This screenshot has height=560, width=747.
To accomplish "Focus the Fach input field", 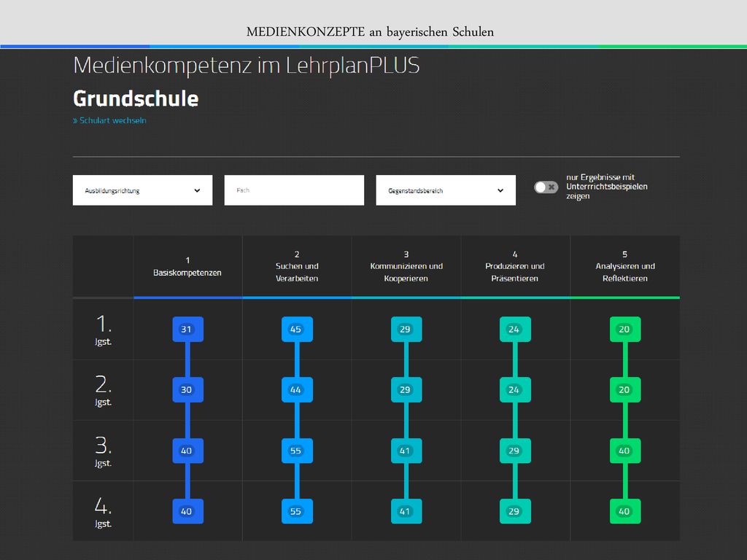I will pos(294,190).
